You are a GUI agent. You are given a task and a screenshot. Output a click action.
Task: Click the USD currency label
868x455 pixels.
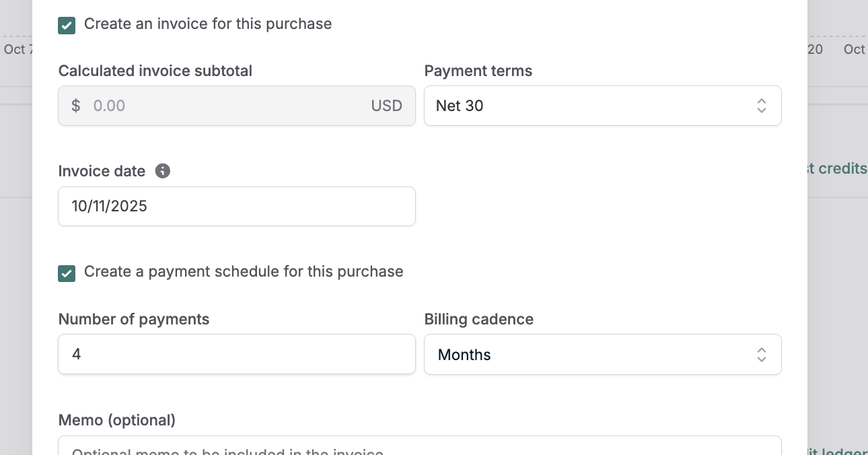point(386,106)
